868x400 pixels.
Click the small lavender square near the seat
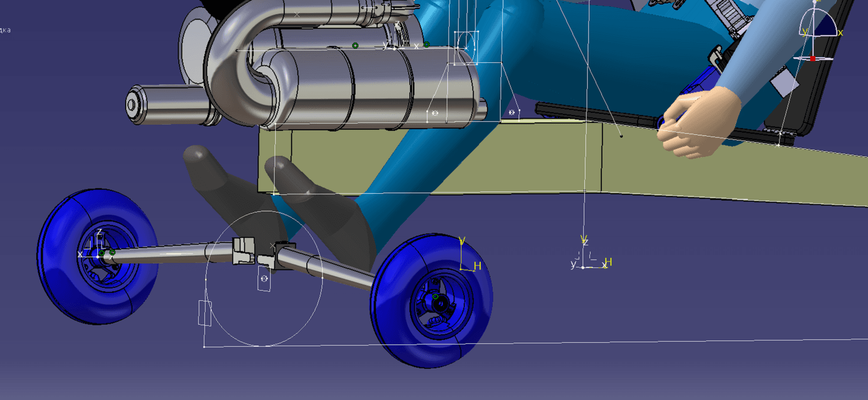(x=784, y=84)
